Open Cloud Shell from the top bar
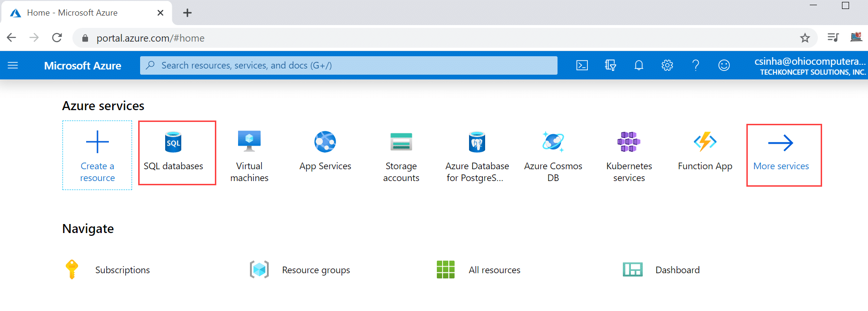This screenshot has height=311, width=868. (582, 65)
